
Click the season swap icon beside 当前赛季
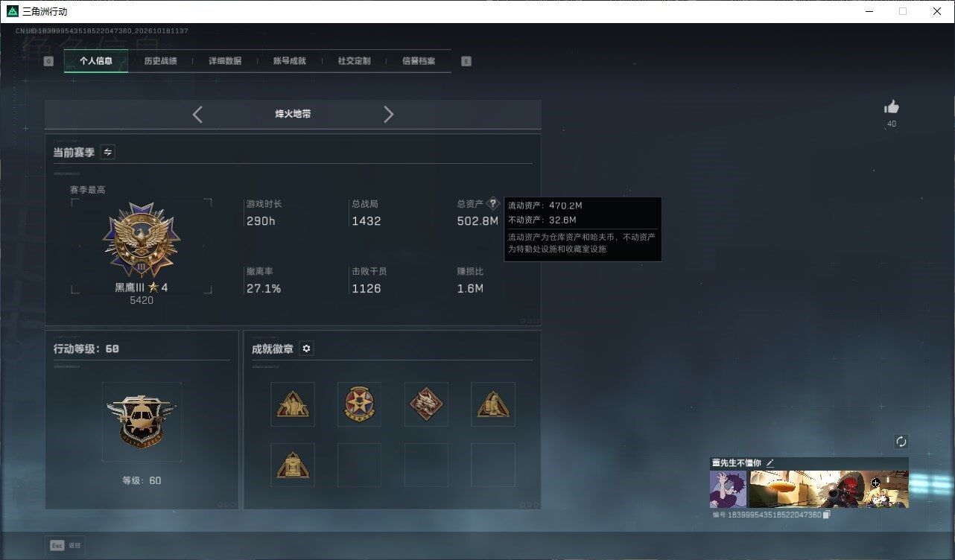coord(108,152)
